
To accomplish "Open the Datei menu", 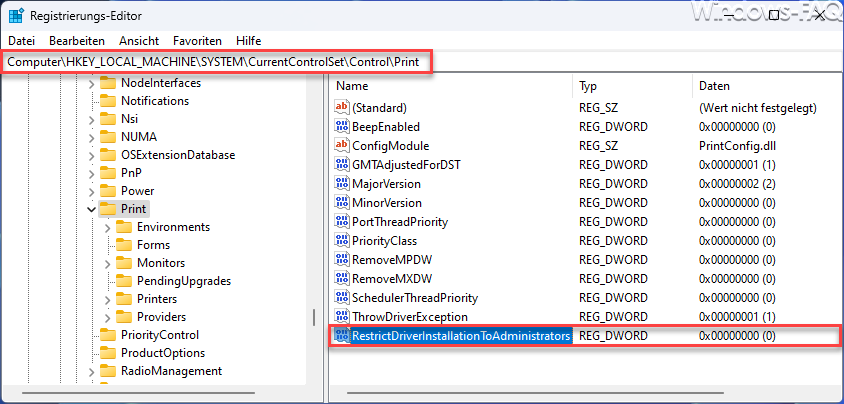I will pos(22,41).
